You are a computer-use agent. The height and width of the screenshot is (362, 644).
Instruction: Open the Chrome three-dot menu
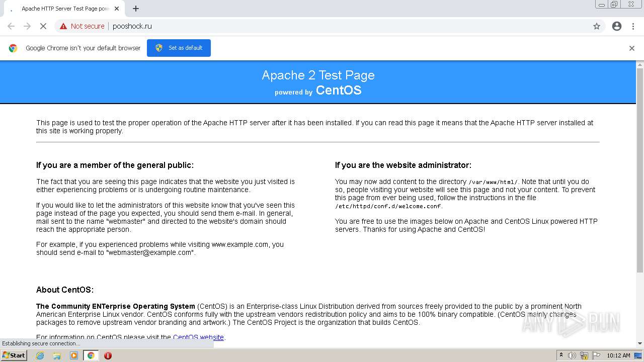tap(633, 26)
